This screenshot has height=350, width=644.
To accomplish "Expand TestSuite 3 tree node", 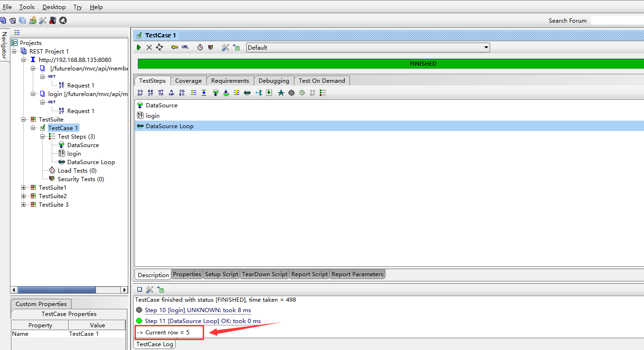I will coord(24,205).
